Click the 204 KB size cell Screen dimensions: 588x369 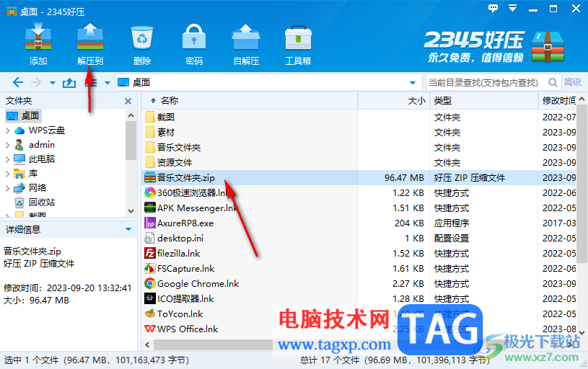409,223
